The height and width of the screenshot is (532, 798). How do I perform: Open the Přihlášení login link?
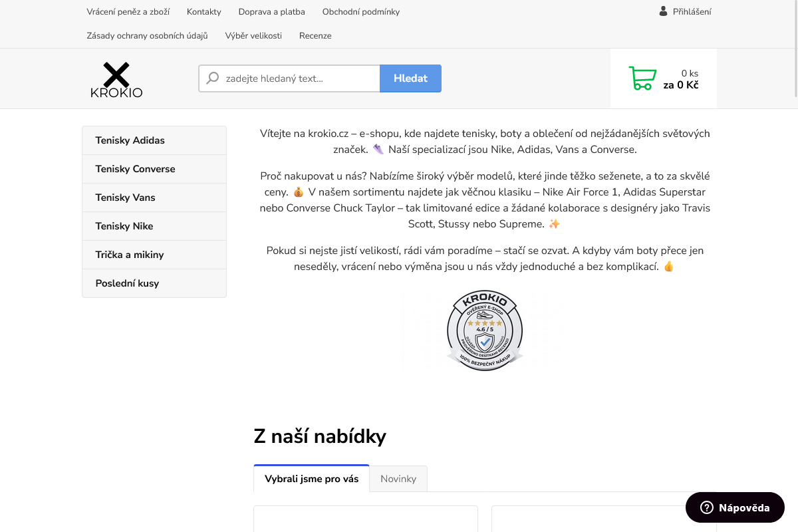tap(692, 12)
